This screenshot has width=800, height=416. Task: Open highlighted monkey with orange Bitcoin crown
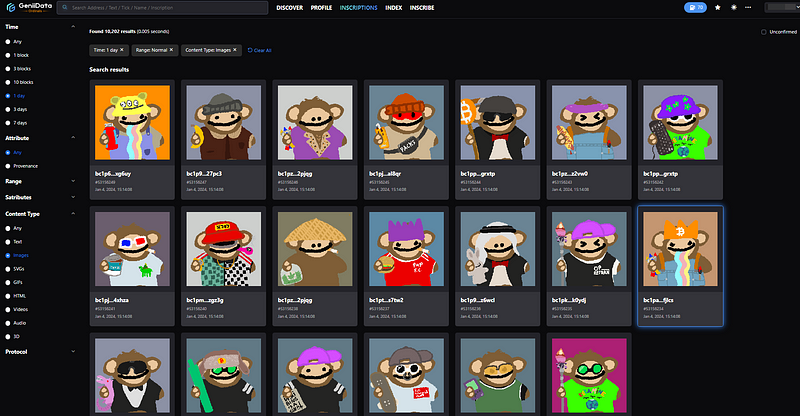680,249
